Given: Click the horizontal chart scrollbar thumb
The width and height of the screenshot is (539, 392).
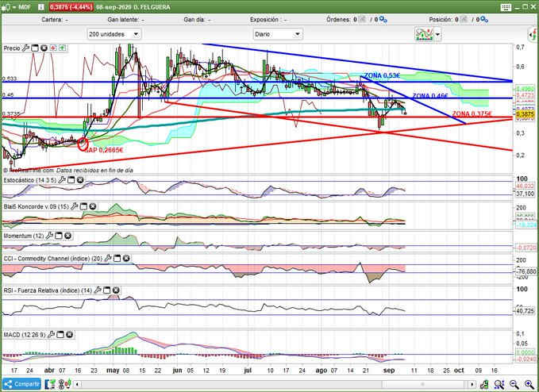Looking at the screenshot, I should (423, 384).
